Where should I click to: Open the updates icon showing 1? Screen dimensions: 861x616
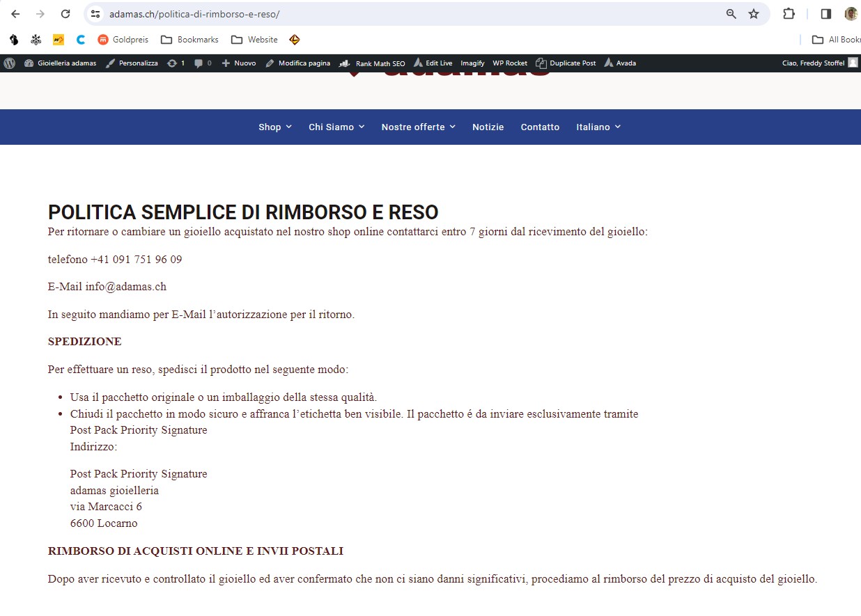tap(176, 63)
